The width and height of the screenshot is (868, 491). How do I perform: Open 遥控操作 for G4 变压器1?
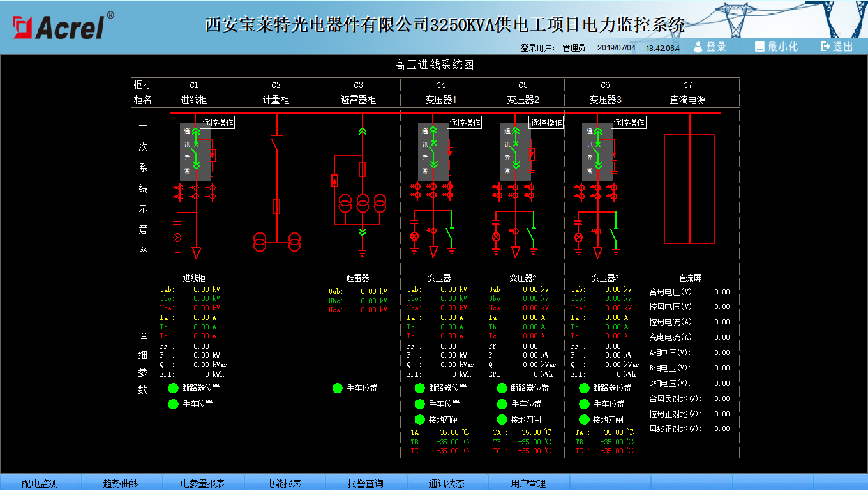[465, 123]
